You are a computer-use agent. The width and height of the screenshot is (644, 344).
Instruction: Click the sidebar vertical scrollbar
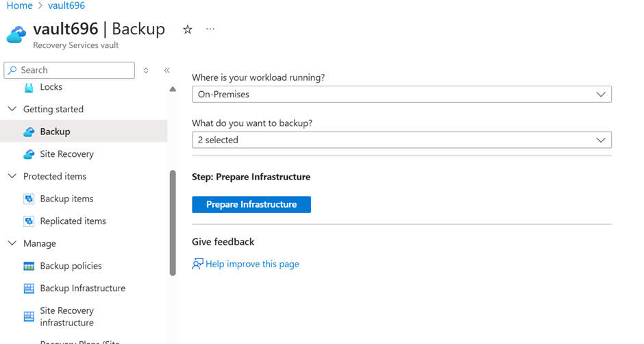[x=173, y=223]
